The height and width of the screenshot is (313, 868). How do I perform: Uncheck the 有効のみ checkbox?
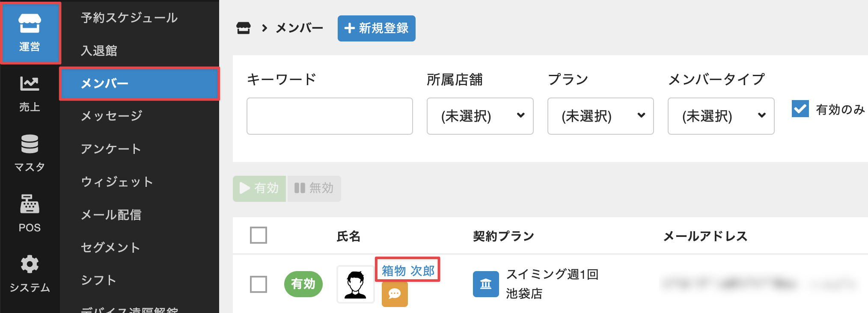tap(800, 109)
